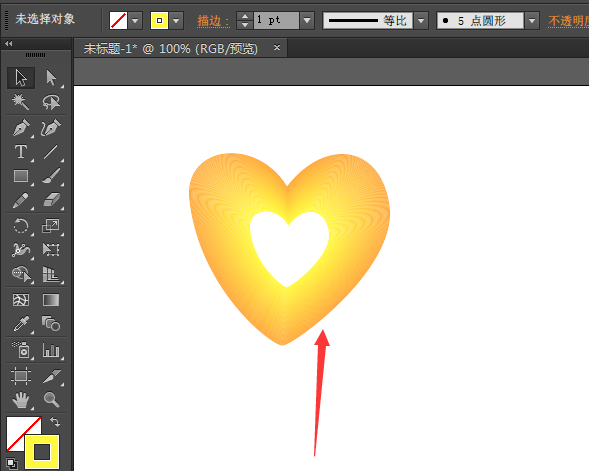589x471 pixels.
Task: Choose the Gradient tool
Action: pyautogui.click(x=51, y=300)
